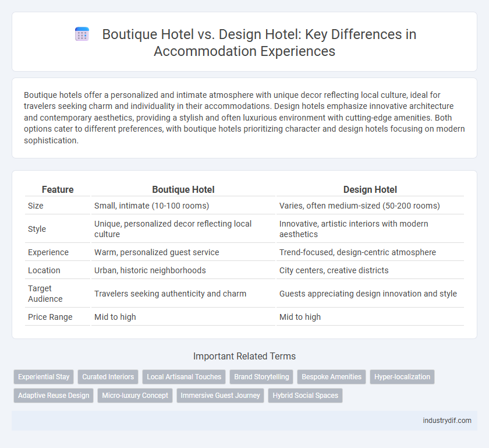
Task: Select the Local Artisanal Touches tag
Action: 184,377
